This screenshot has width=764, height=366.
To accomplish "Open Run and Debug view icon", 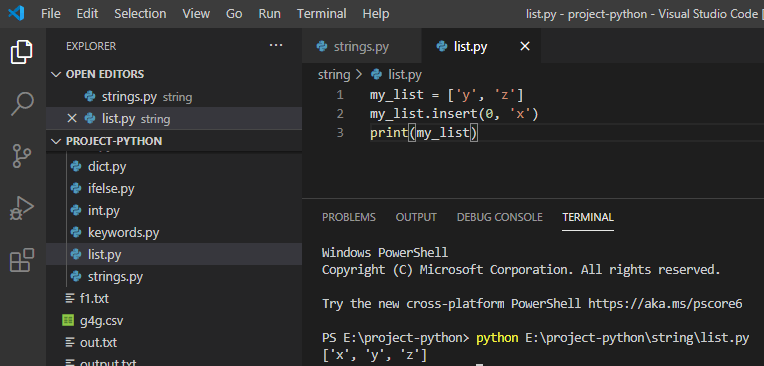I will click(22, 208).
